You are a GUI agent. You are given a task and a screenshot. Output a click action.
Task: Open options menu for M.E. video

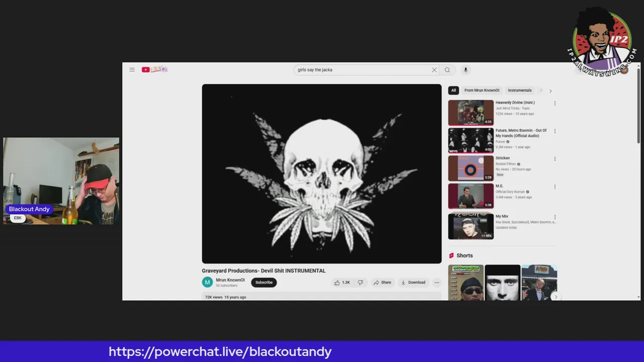[x=555, y=187]
